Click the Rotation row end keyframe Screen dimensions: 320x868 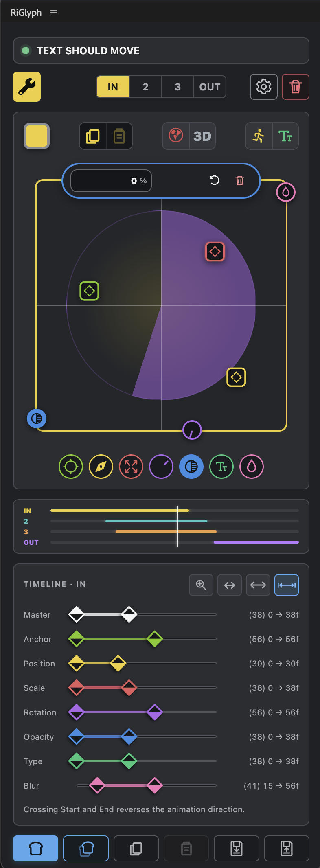click(x=155, y=712)
